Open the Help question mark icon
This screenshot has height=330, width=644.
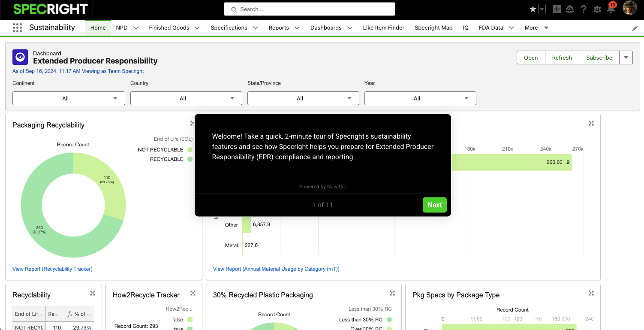coord(584,9)
